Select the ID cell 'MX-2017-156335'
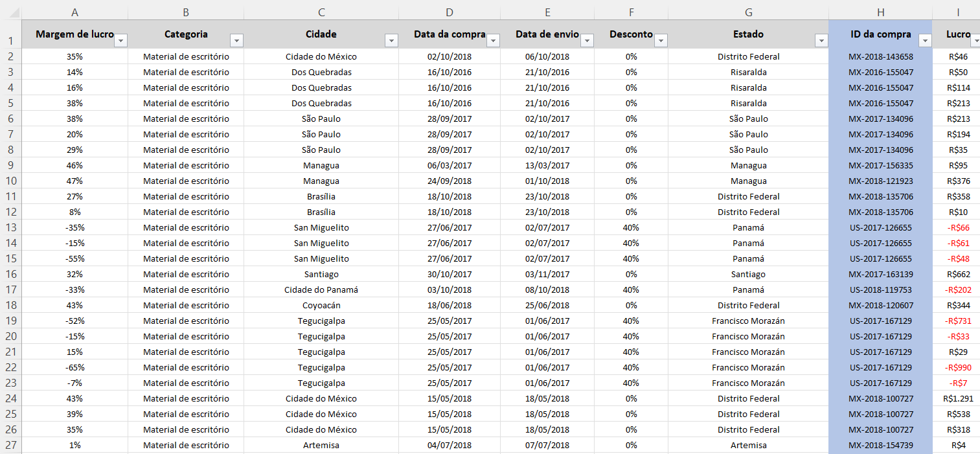Image resolution: width=980 pixels, height=454 pixels. pos(881,165)
